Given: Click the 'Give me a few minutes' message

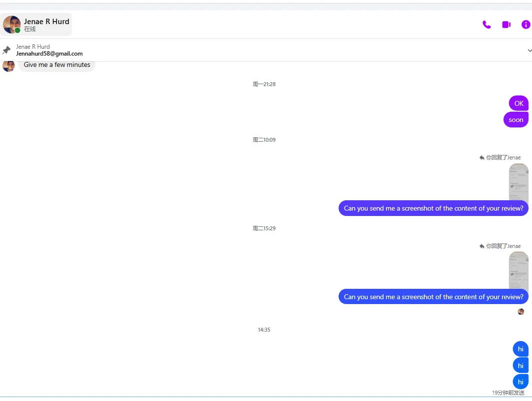Looking at the screenshot, I should point(57,65).
